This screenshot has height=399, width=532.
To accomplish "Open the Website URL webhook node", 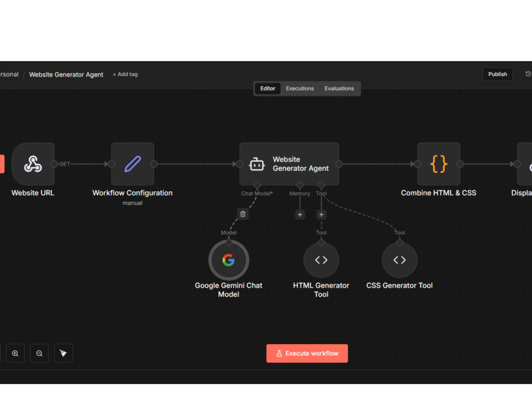I will pyautogui.click(x=33, y=164).
